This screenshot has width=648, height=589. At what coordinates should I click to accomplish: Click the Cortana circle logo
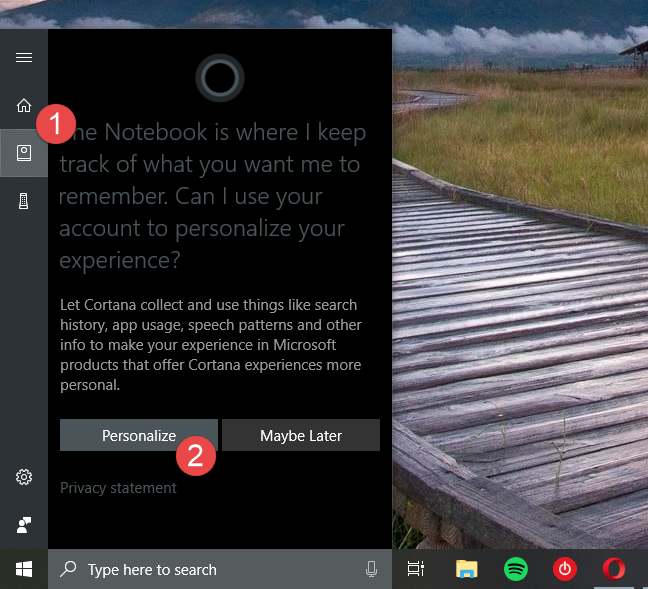220,78
